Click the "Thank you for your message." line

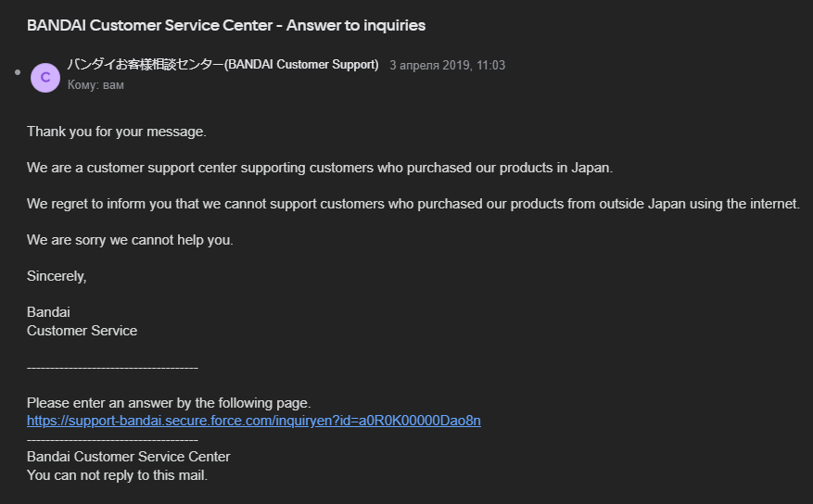click(116, 132)
